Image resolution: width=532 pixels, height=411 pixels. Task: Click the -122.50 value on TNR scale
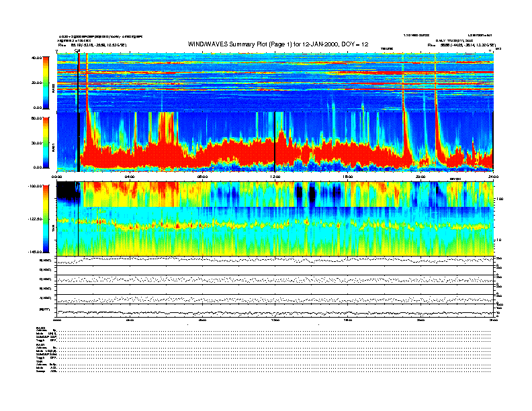point(35,219)
